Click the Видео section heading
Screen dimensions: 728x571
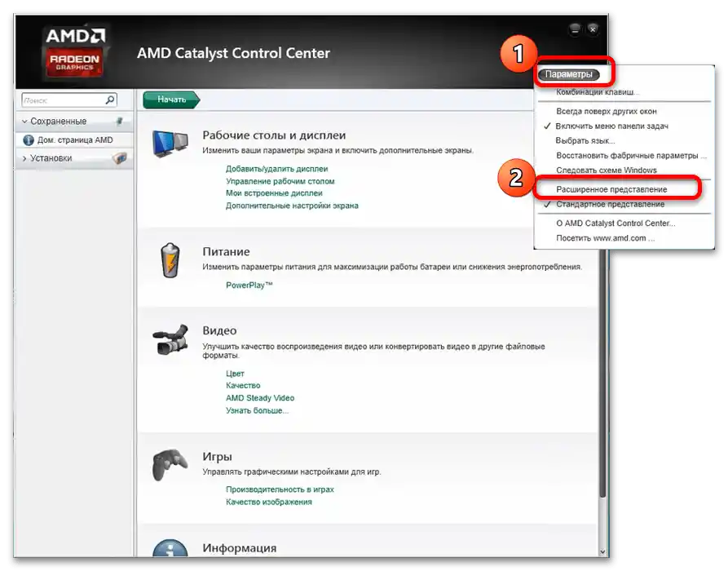click(x=219, y=331)
